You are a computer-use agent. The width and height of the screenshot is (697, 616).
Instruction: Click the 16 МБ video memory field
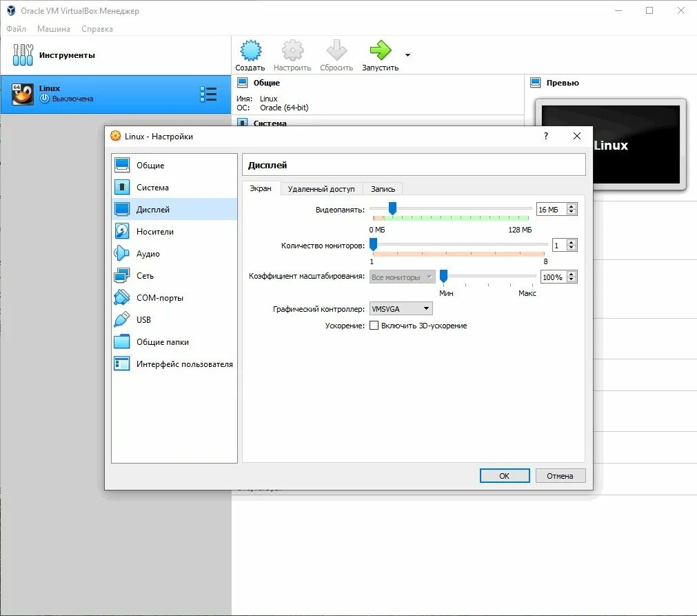552,210
